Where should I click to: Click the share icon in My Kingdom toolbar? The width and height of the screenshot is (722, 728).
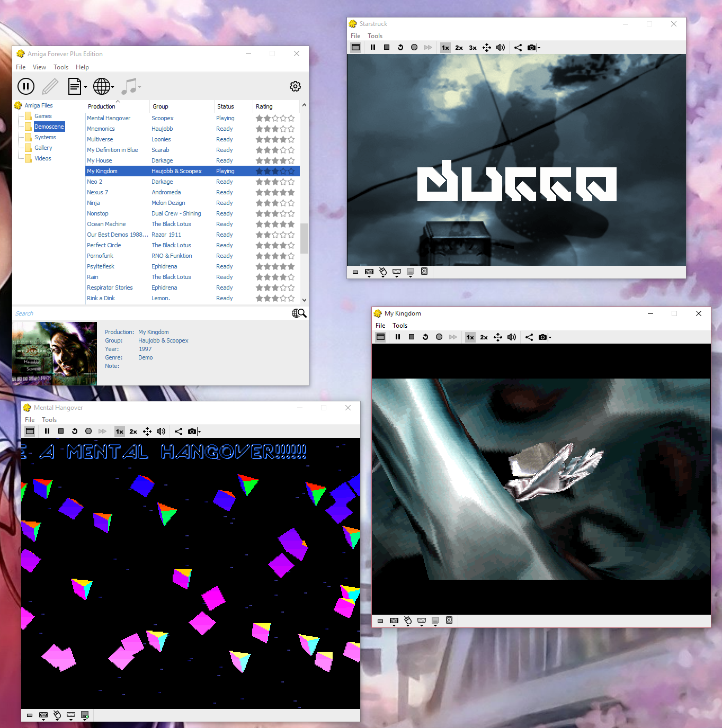click(x=529, y=337)
